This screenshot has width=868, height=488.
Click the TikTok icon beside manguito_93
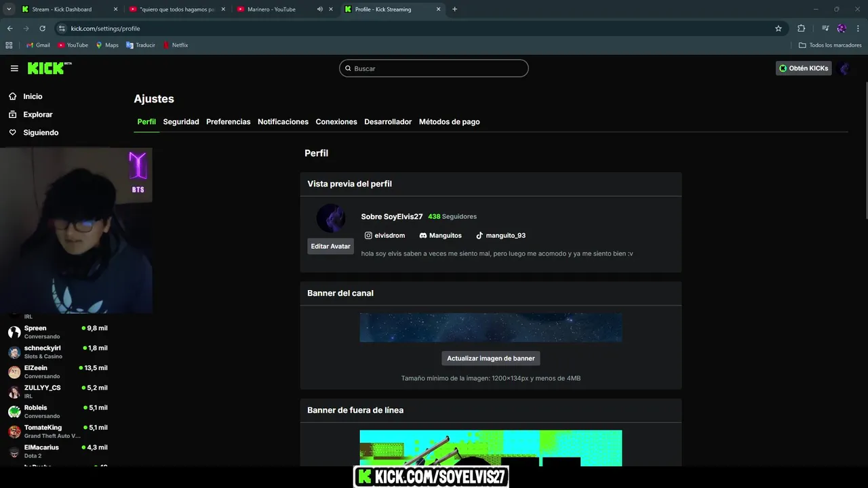479,235
